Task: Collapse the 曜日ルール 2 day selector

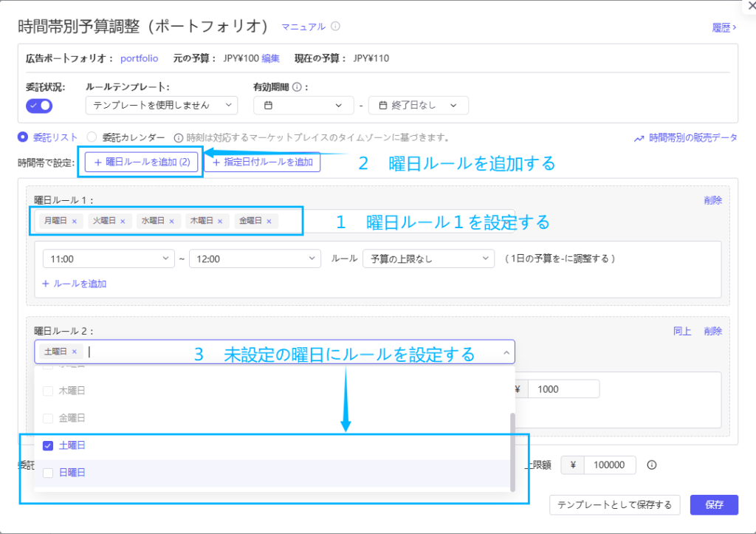Action: tap(506, 352)
